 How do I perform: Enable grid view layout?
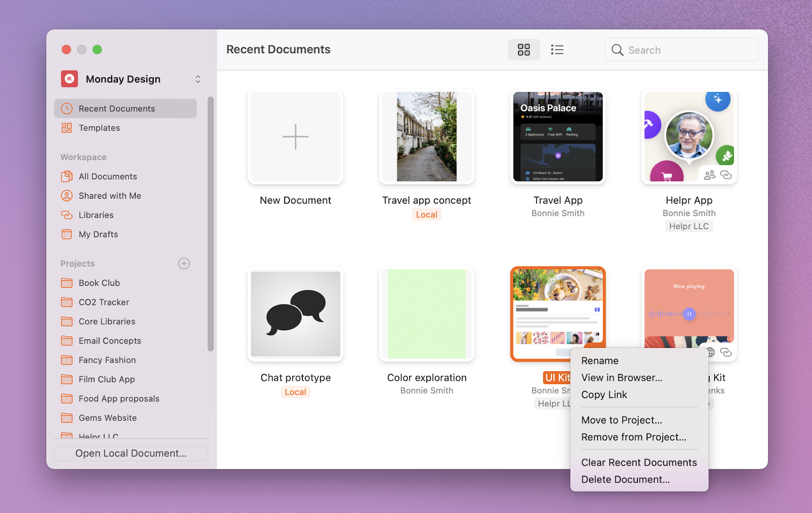coord(524,49)
